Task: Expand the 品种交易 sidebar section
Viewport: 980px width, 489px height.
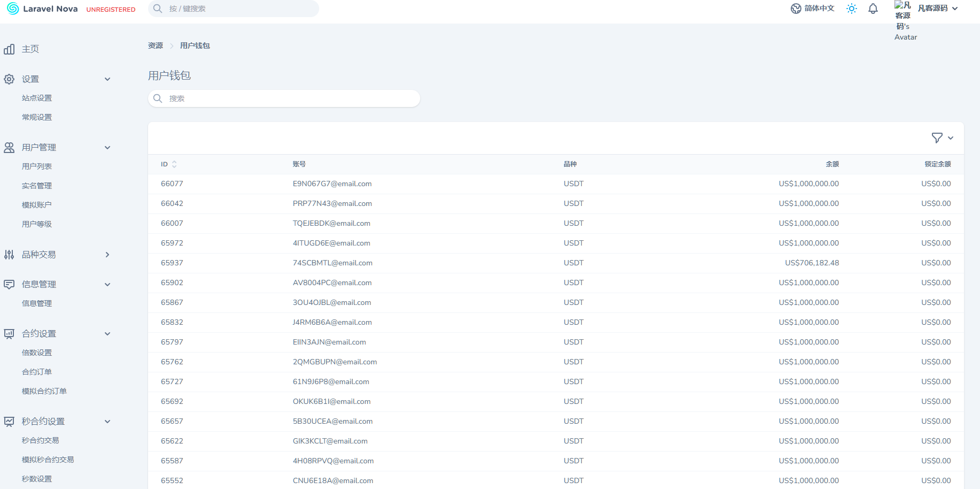Action: pos(107,255)
